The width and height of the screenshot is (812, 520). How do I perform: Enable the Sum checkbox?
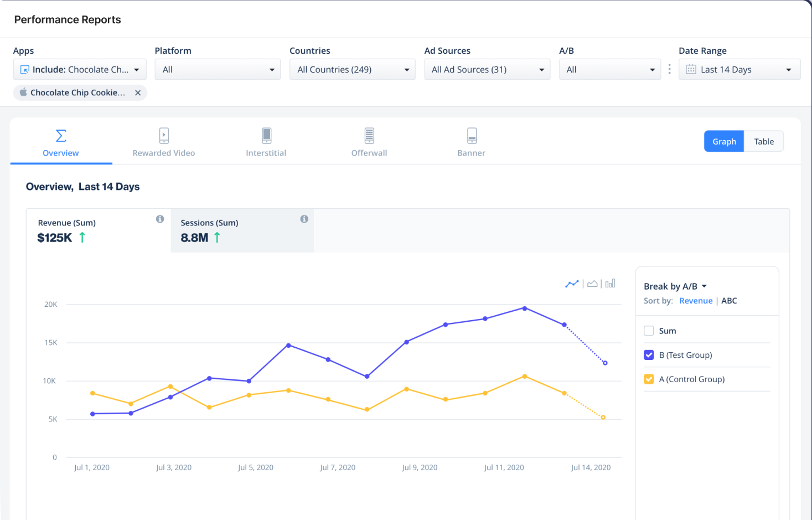click(x=649, y=331)
